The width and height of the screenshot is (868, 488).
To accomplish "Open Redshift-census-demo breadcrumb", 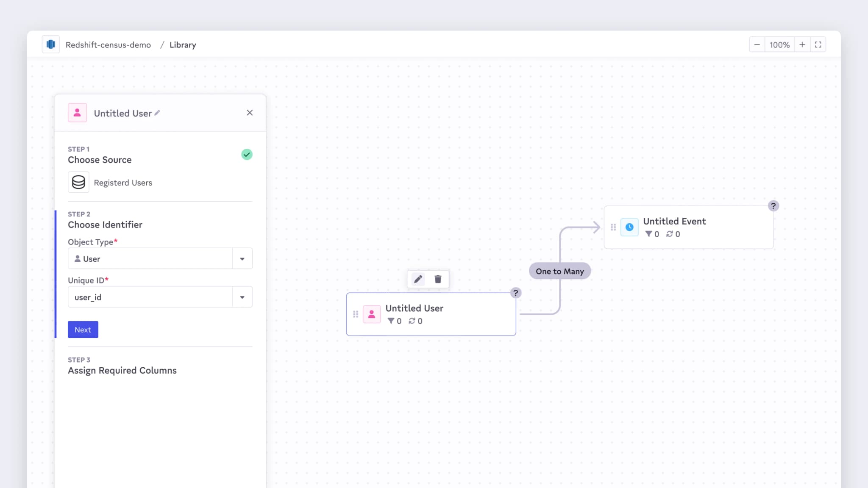I will click(x=108, y=45).
